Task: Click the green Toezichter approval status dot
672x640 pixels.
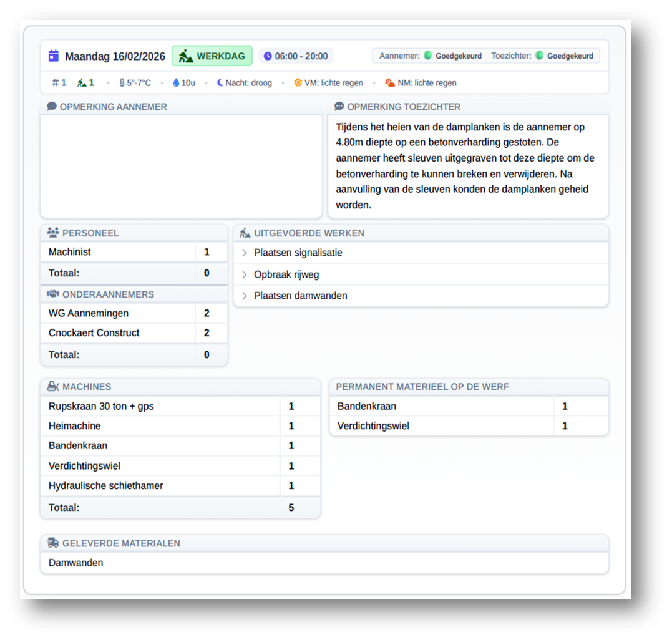Action: click(539, 56)
